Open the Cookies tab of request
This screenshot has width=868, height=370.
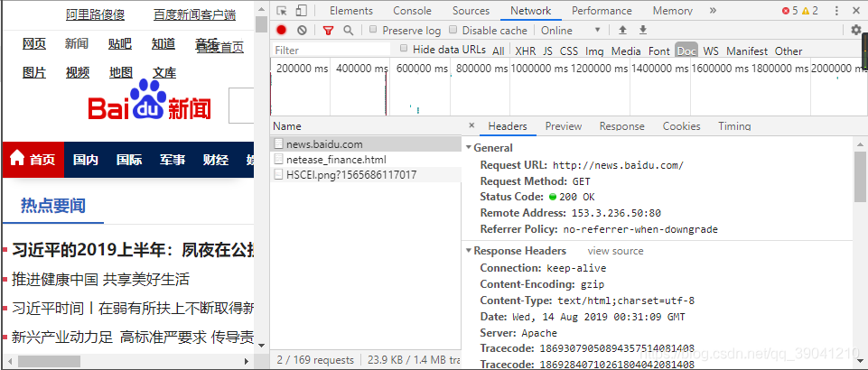tap(681, 126)
